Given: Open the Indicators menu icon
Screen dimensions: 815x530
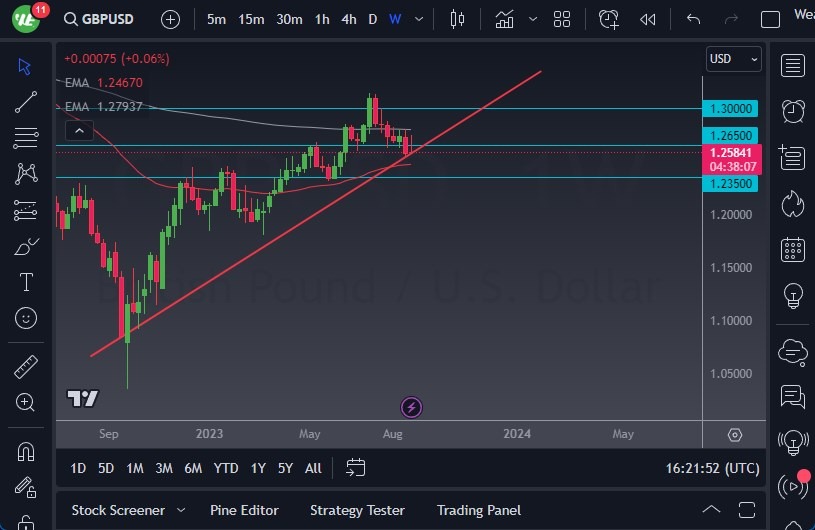Looking at the screenshot, I should [x=504, y=19].
